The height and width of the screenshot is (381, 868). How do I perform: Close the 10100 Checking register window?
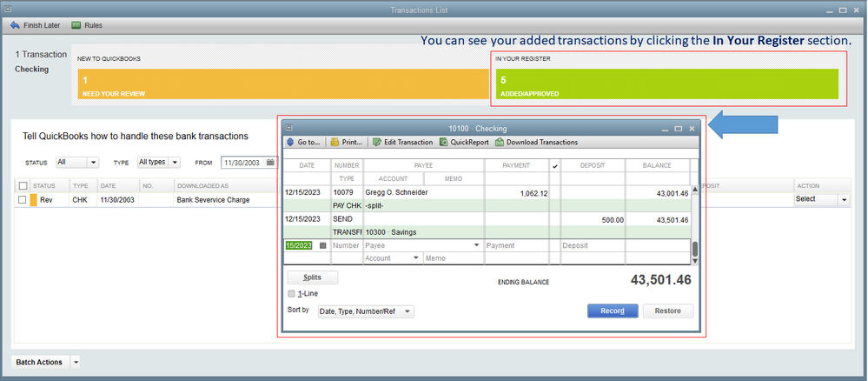(692, 129)
